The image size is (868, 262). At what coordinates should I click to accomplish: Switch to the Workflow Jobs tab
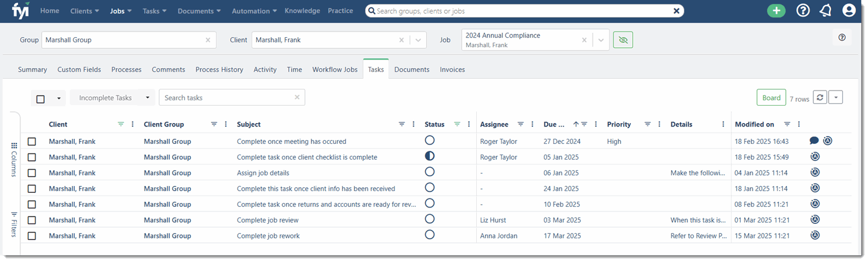[x=335, y=70]
